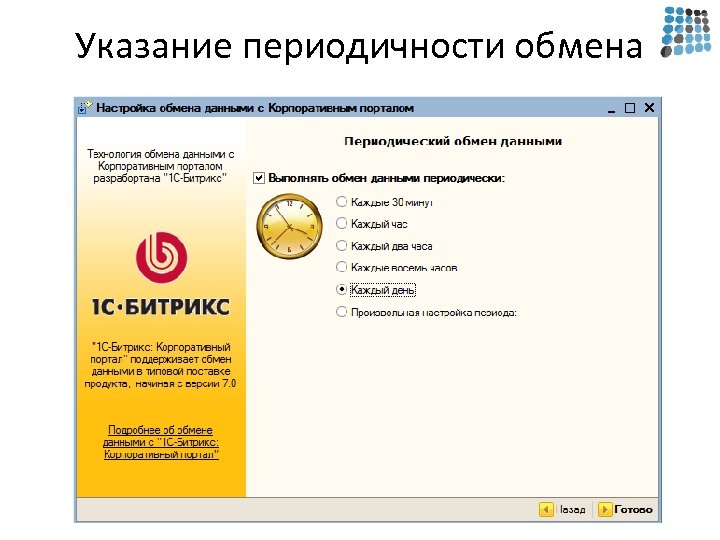Click the golden clock icon
The width and height of the screenshot is (720, 540).
click(289, 226)
